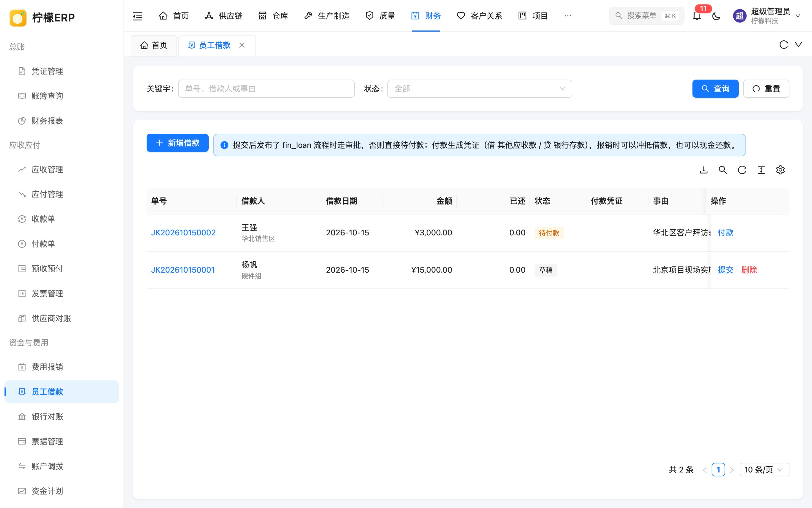Image resolution: width=812 pixels, height=508 pixels.
Task: Open loan JK202610150002 details
Action: pos(183,233)
